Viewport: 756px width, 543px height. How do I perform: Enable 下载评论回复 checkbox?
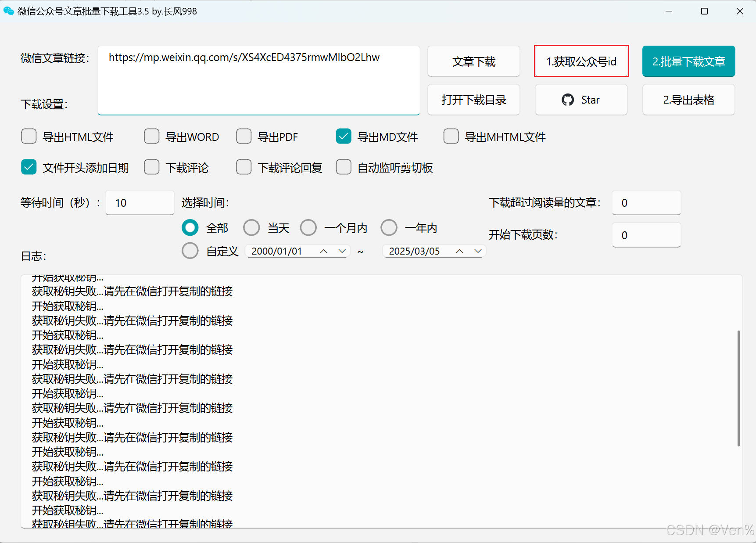(x=244, y=167)
